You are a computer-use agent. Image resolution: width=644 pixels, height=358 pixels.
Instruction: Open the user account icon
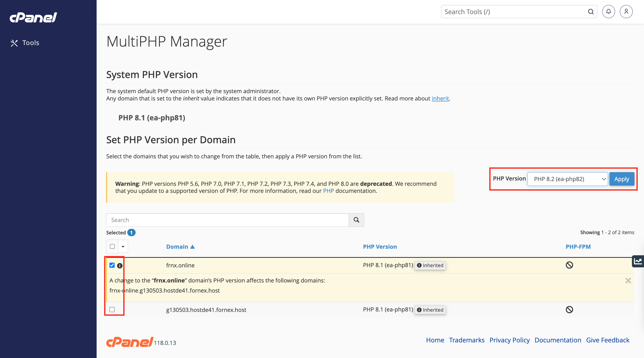tap(626, 12)
